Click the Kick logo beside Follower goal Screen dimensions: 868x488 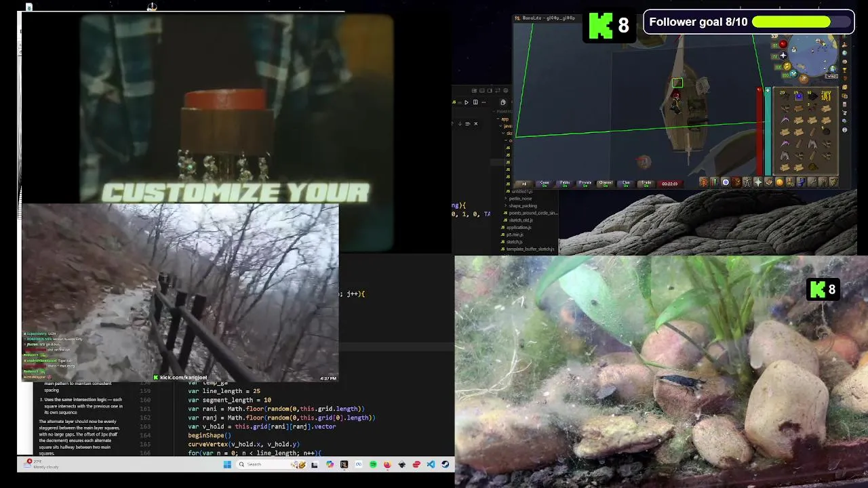[601, 26]
